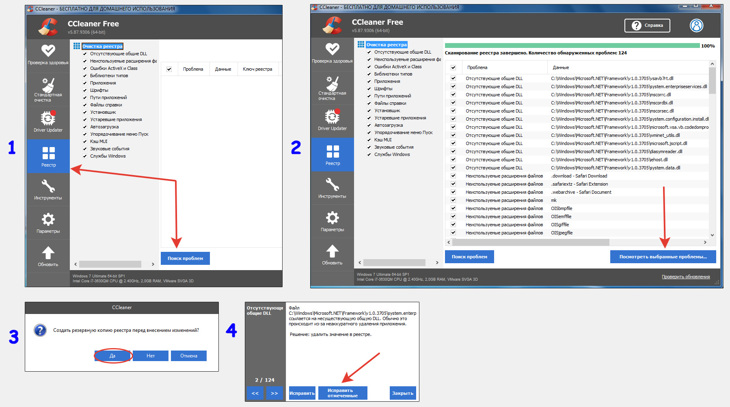Uncheck Шрифты in window 1 list
Image resolution: width=730 pixels, height=407 pixels.
coord(85,90)
